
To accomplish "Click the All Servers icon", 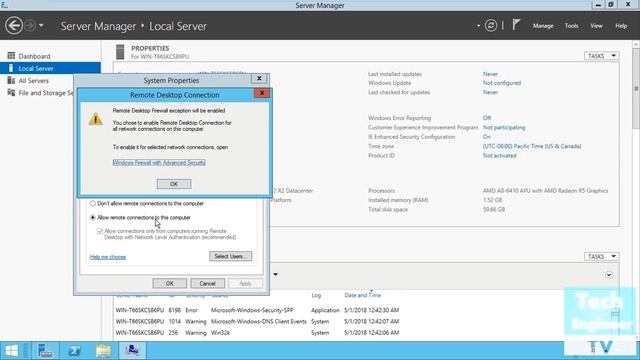I will (11, 80).
